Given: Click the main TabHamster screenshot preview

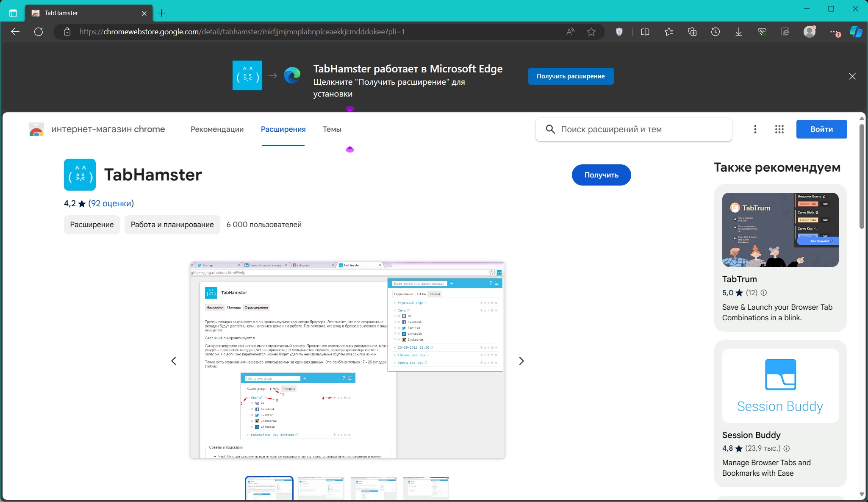Looking at the screenshot, I should (347, 360).
